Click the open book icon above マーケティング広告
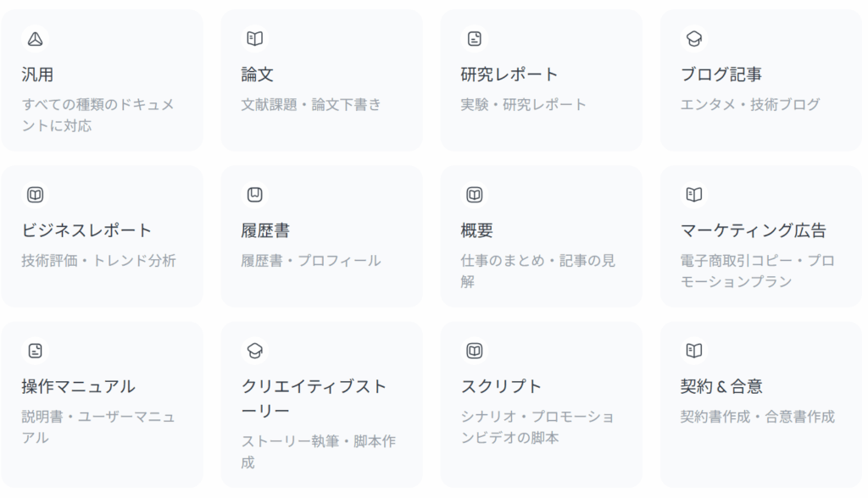The image size is (868, 498). [x=694, y=195]
